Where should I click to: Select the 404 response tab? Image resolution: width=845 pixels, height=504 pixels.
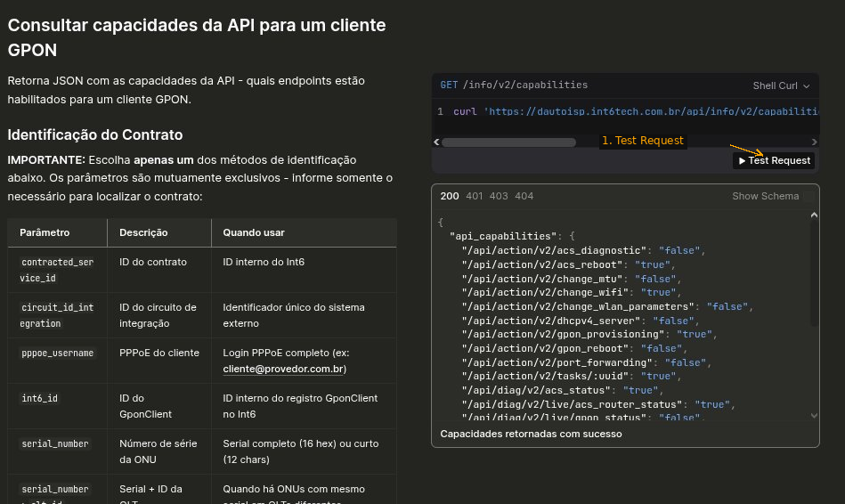524,196
